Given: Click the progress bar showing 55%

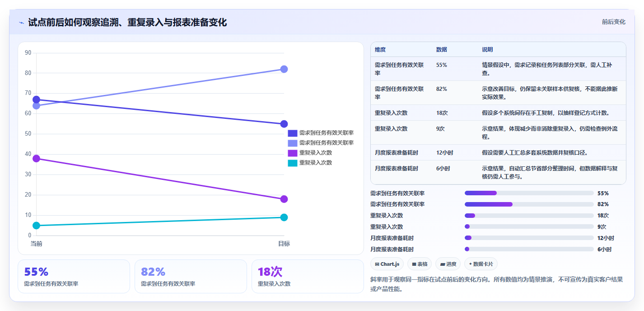Looking at the screenshot, I should tap(529, 193).
